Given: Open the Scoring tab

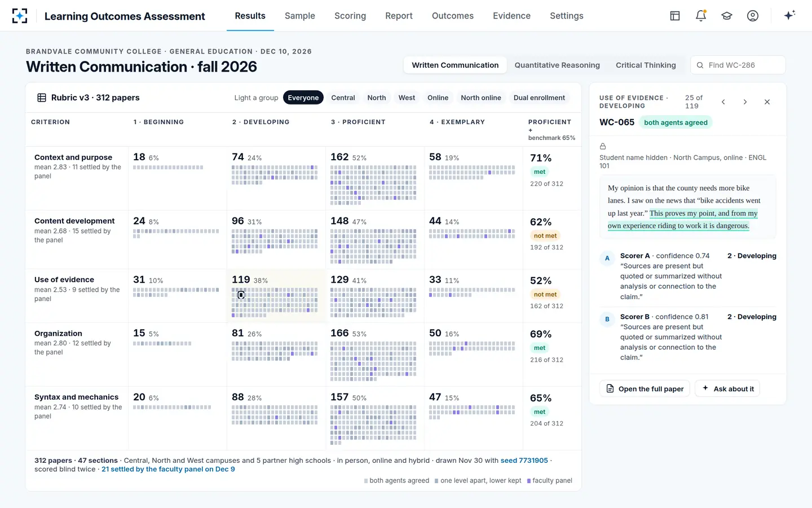Looking at the screenshot, I should (350, 16).
